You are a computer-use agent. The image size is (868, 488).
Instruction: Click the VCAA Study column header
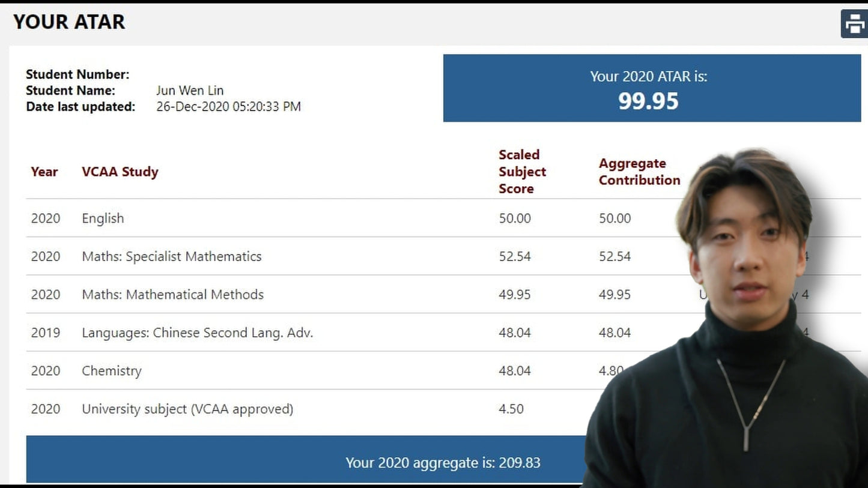(x=120, y=172)
